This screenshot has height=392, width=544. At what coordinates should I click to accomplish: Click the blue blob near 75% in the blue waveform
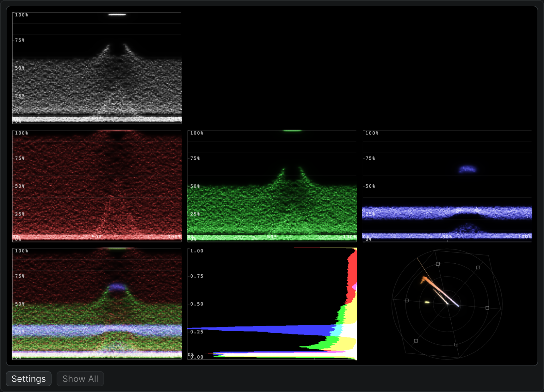(x=467, y=169)
